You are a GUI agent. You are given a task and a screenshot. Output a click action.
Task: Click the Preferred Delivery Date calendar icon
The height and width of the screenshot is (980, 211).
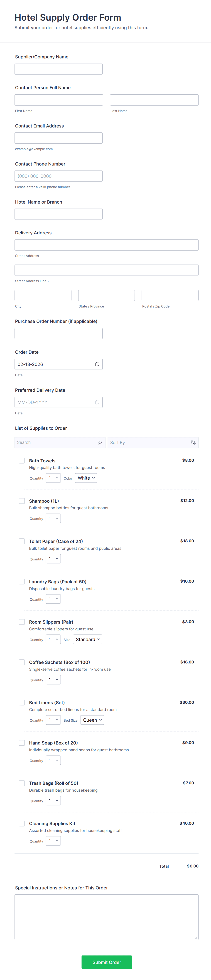97,402
